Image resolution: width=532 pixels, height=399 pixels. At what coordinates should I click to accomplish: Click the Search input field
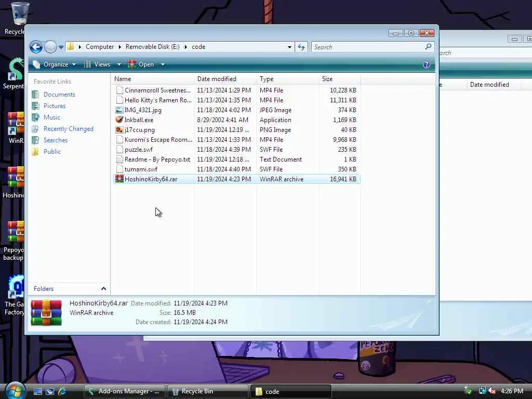pos(368,47)
